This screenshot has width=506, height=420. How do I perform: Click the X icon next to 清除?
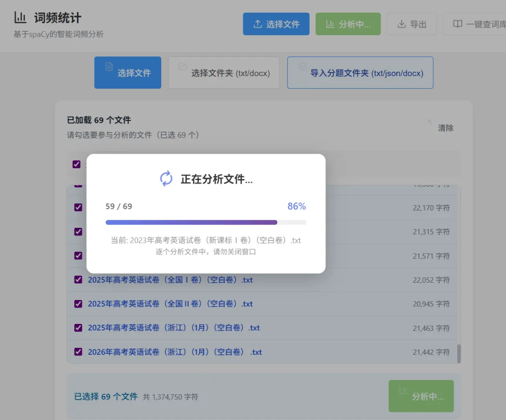[429, 121]
